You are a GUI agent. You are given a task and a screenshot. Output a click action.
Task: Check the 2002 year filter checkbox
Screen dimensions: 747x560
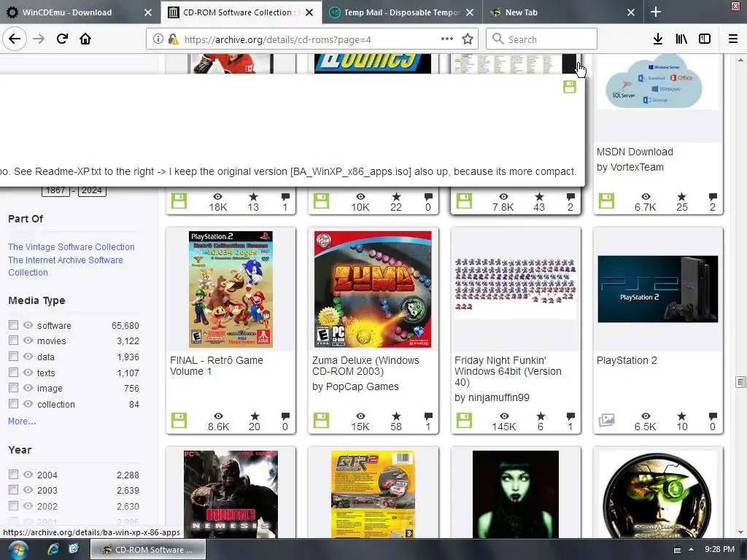(13, 505)
